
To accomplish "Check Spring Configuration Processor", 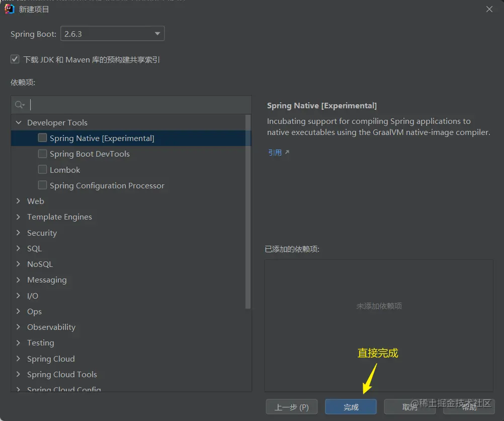I will point(42,185).
